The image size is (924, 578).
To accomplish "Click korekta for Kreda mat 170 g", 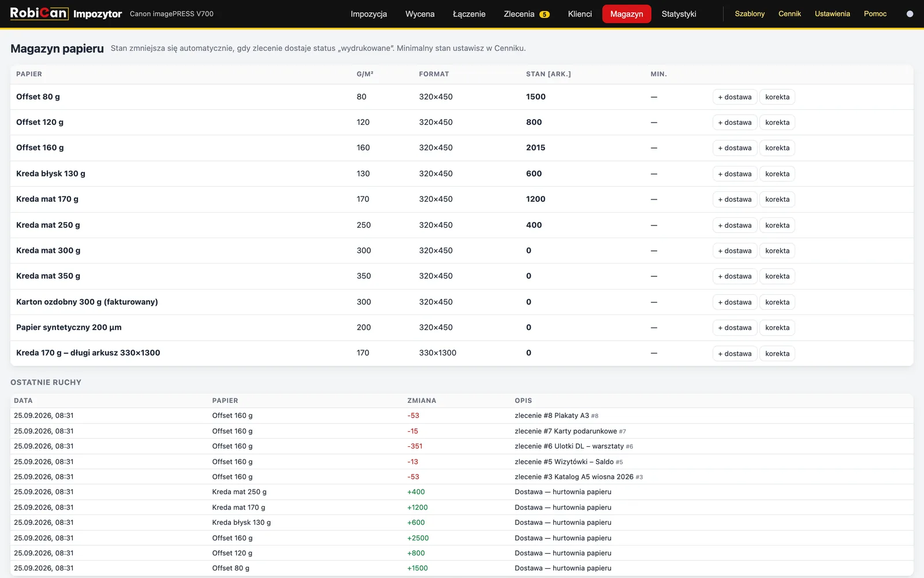I will click(x=777, y=199).
